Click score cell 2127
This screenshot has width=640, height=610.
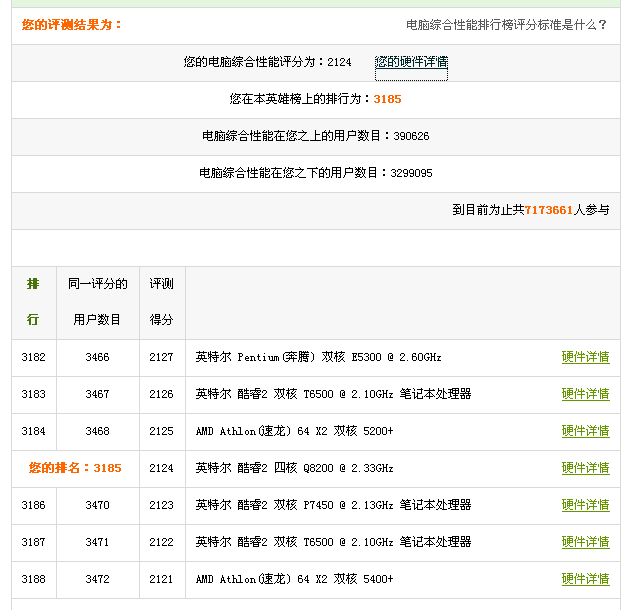(162, 357)
